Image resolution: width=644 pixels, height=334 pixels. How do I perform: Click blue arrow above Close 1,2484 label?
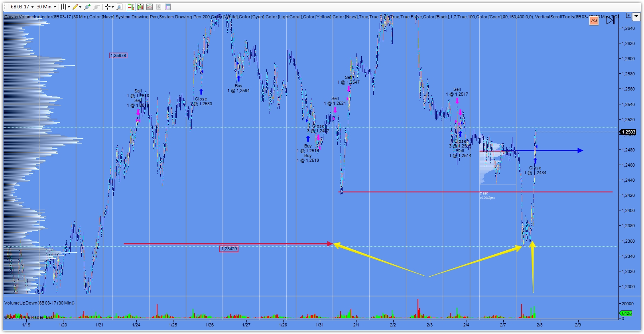pos(535,161)
